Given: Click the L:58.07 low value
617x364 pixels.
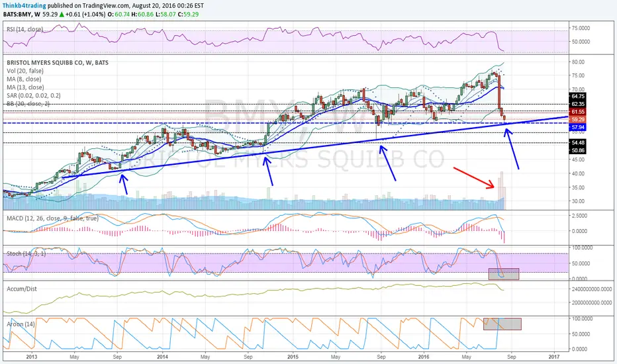Looking at the screenshot, I should [166, 14].
